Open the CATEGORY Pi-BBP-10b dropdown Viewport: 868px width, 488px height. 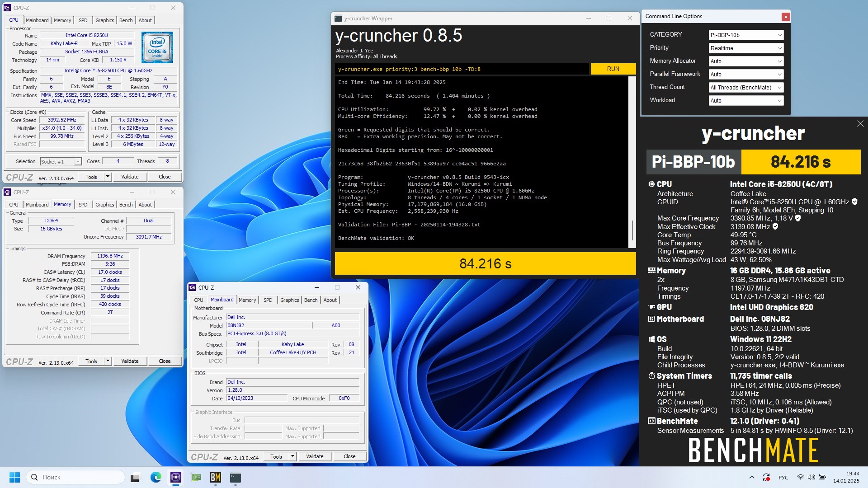[746, 35]
